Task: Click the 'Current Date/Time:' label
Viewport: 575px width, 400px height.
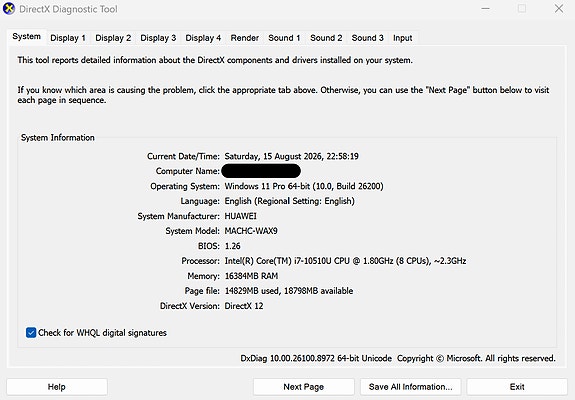Action: 183,157
